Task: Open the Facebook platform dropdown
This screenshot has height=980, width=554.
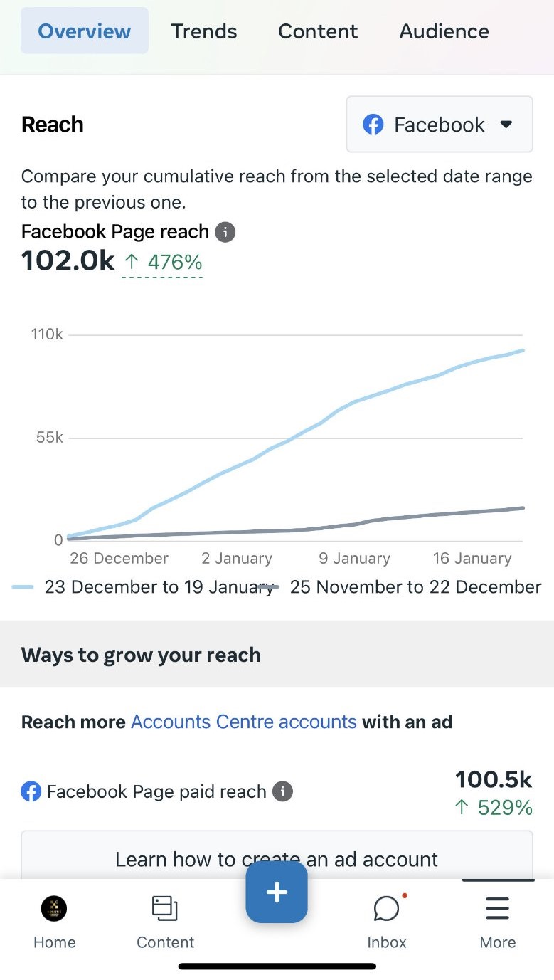Action: (439, 125)
